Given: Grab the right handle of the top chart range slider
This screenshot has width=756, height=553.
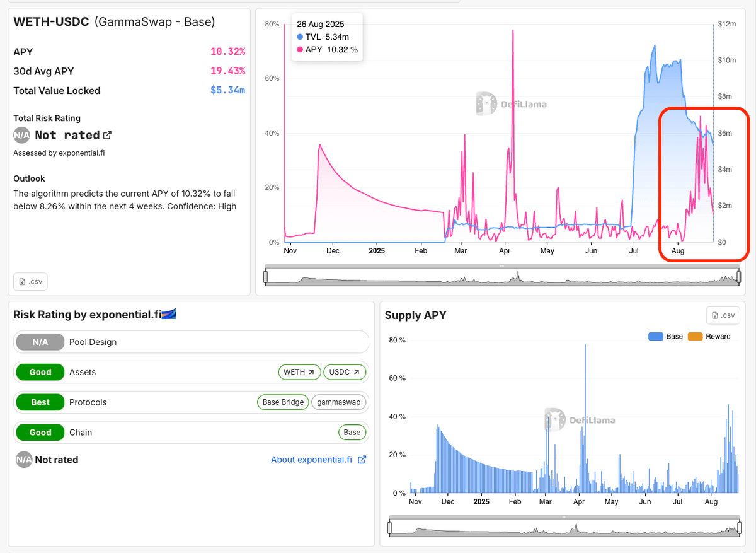Looking at the screenshot, I should pos(739,277).
